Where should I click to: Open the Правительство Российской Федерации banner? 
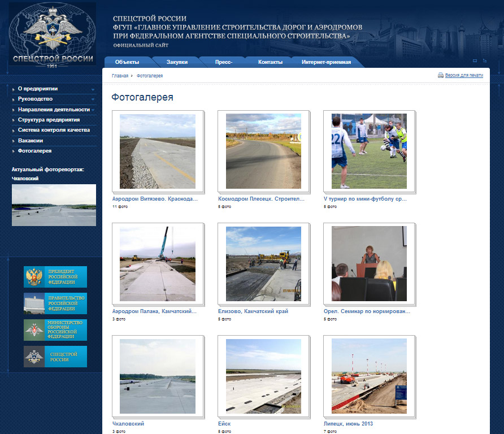coord(55,303)
